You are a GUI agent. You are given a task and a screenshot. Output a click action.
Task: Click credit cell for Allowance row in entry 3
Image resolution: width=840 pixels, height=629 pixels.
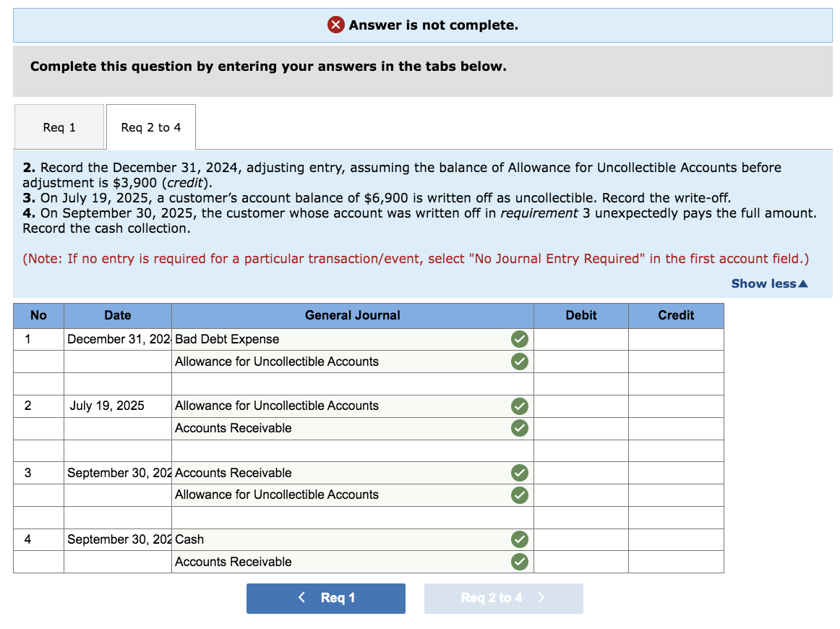point(676,495)
